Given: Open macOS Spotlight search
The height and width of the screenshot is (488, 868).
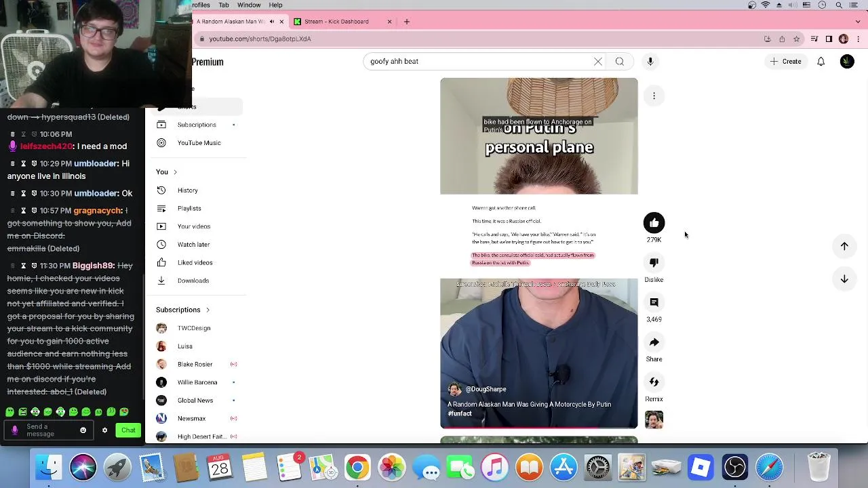Looking at the screenshot, I should coord(839,5).
